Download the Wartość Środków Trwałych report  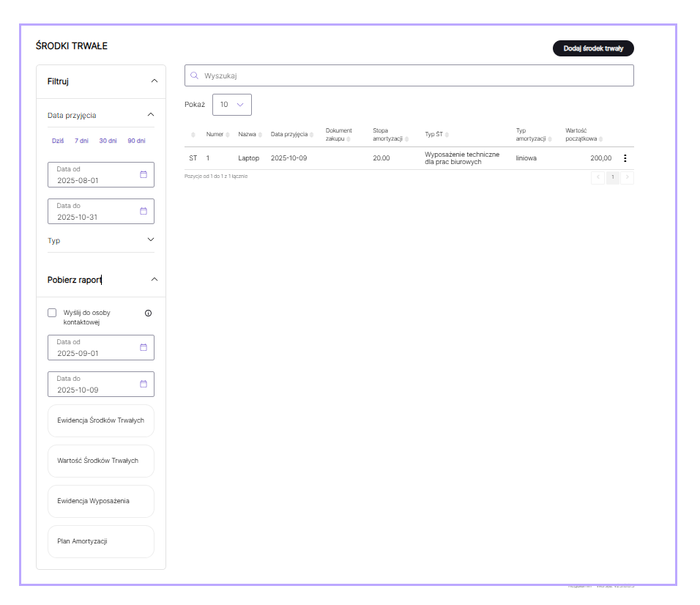point(101,461)
